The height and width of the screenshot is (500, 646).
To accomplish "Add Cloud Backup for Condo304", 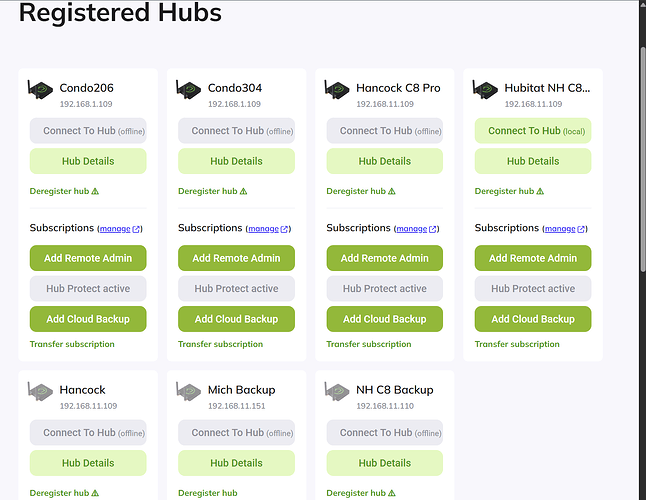I will pyautogui.click(x=236, y=319).
